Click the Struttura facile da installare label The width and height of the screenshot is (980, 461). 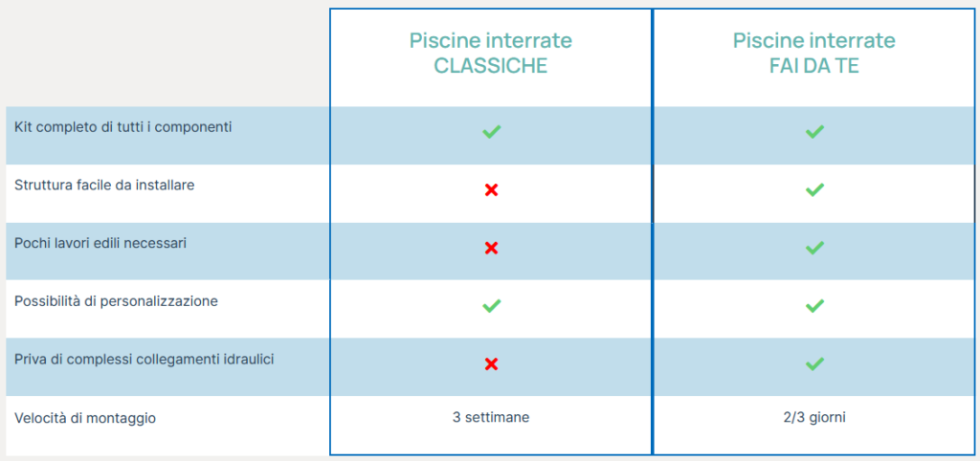[104, 185]
